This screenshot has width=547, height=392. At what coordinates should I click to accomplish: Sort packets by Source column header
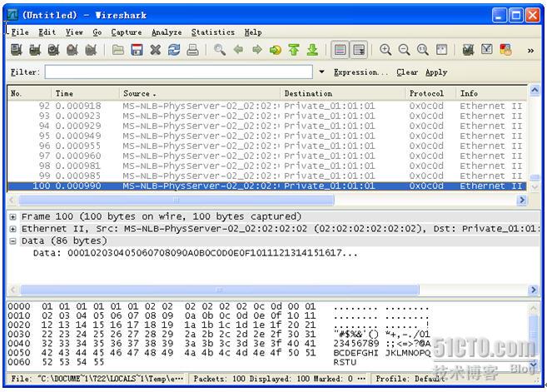click(200, 93)
